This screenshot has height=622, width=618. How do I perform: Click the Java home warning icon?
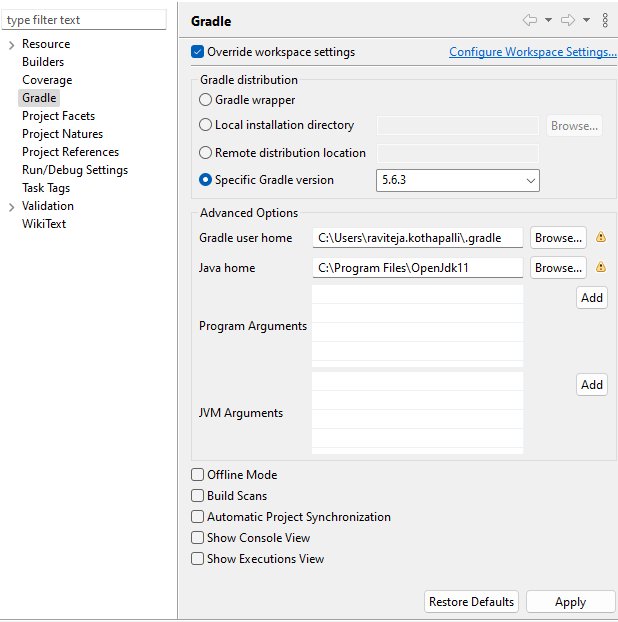click(601, 267)
